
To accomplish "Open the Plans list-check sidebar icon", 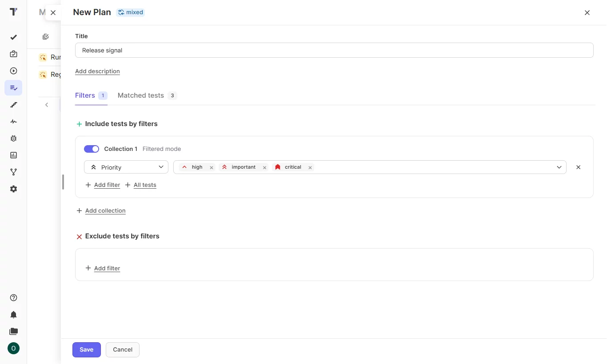I will pos(13,88).
